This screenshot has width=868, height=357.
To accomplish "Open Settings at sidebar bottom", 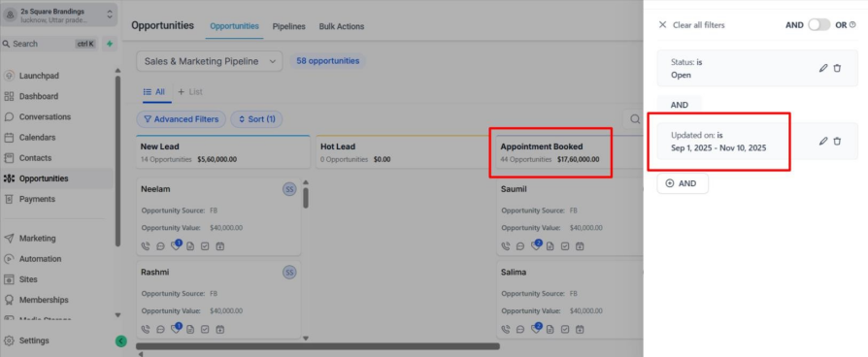I will tap(34, 341).
